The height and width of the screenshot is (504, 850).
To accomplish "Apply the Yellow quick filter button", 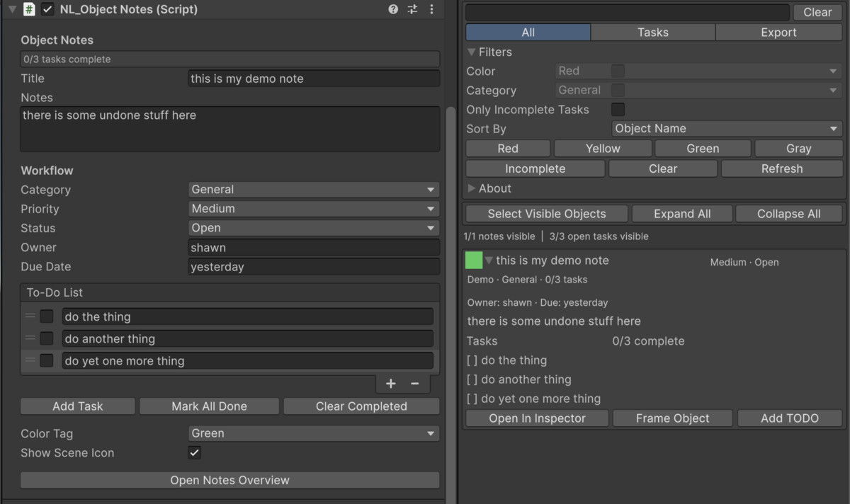I will pyautogui.click(x=603, y=149).
